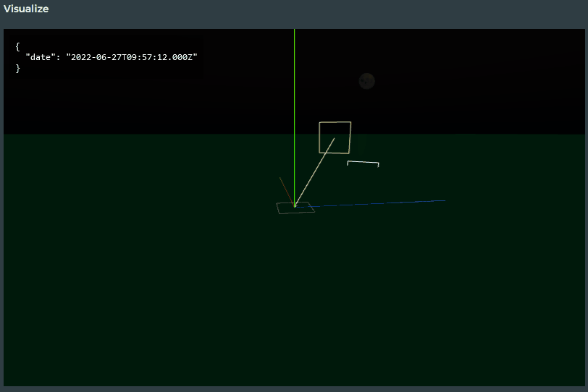Click the Visualize panel title
588x392 pixels.
(x=26, y=9)
